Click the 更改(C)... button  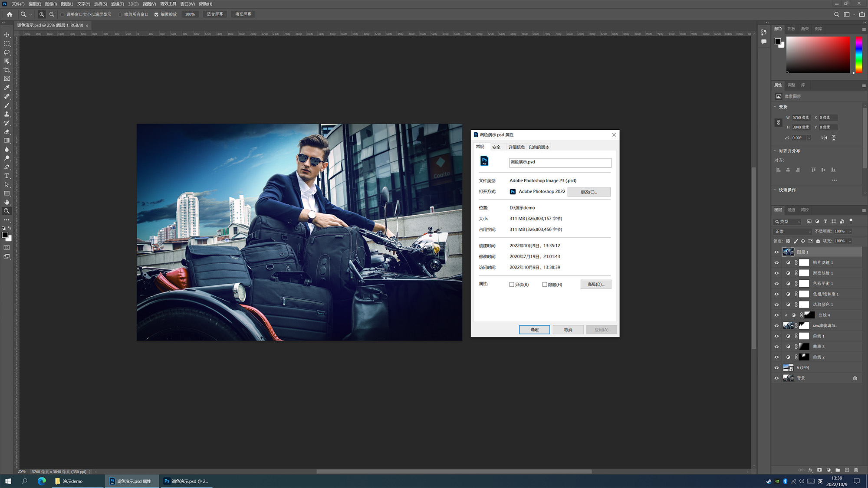[589, 192]
